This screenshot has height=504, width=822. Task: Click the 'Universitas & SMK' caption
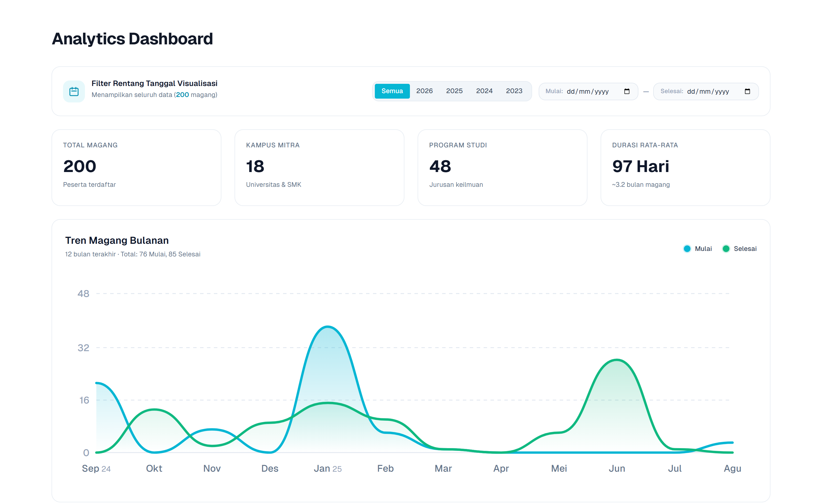coord(273,184)
